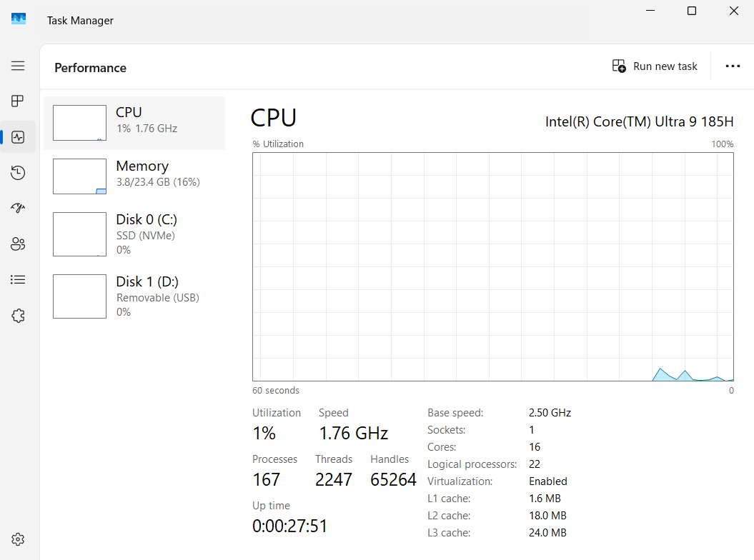Select Disk 0 (C:) entry

[134, 234]
